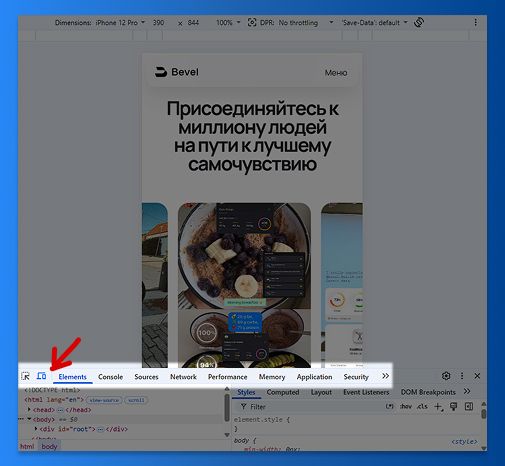The height and width of the screenshot is (466, 505).
Task: Click the viewport width field 390
Action: click(158, 23)
